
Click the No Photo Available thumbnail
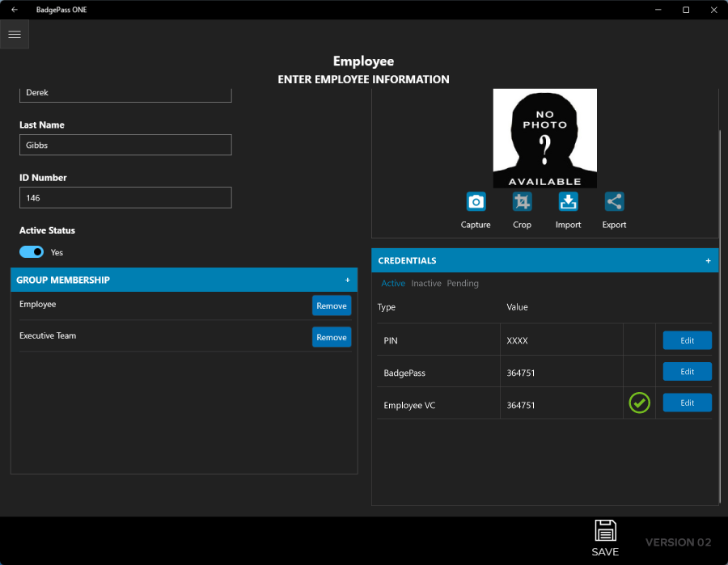pos(544,138)
